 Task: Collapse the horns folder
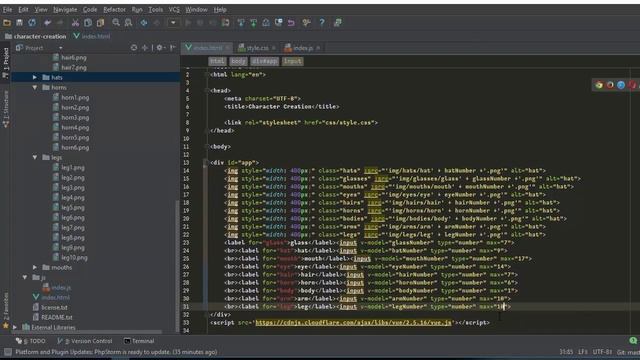35,87
